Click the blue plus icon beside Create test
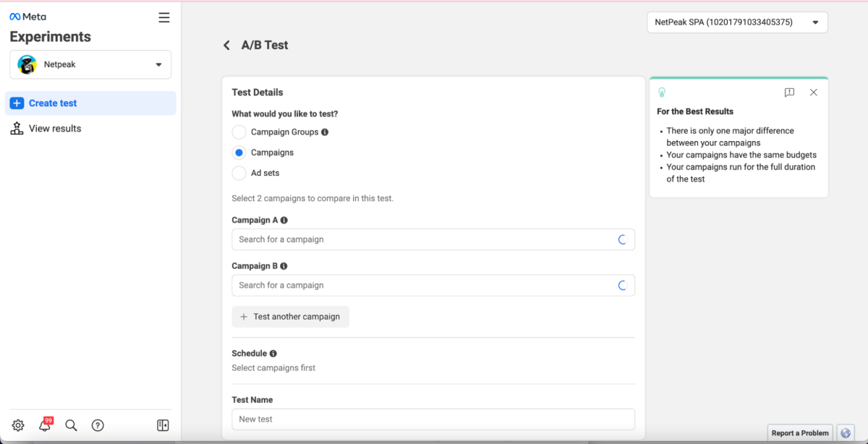 [x=17, y=103]
